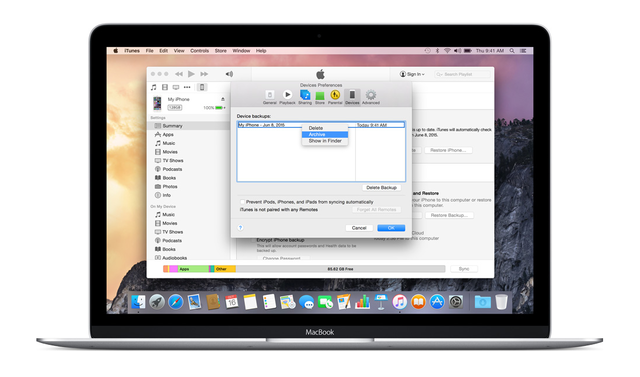
Task: Click the iPhone device button in toolbar
Action: [x=202, y=87]
